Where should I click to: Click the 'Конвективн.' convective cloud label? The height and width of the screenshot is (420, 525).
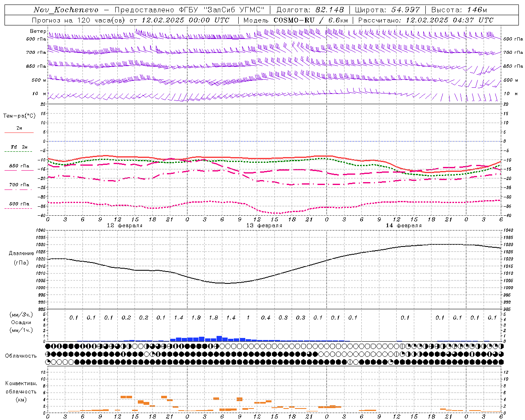point(21,383)
